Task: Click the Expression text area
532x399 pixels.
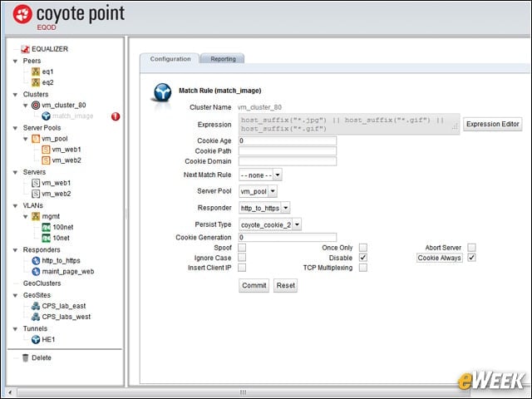Action: 349,124
